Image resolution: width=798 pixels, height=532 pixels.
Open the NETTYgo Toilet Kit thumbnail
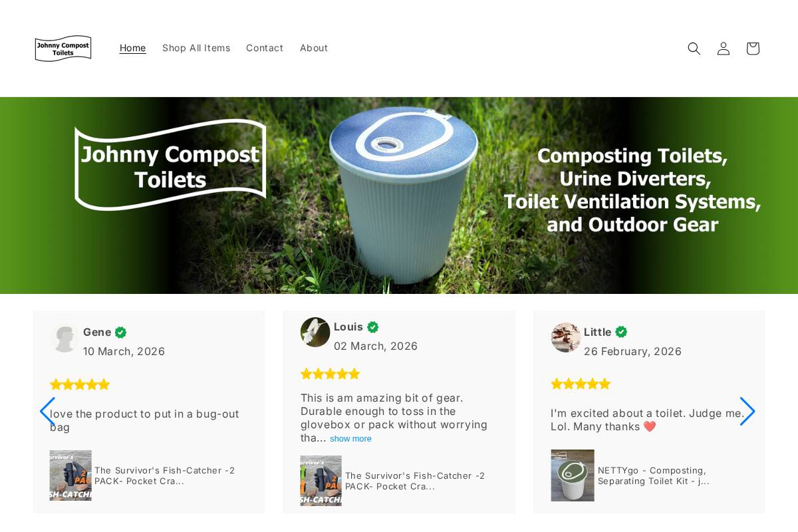(x=573, y=475)
